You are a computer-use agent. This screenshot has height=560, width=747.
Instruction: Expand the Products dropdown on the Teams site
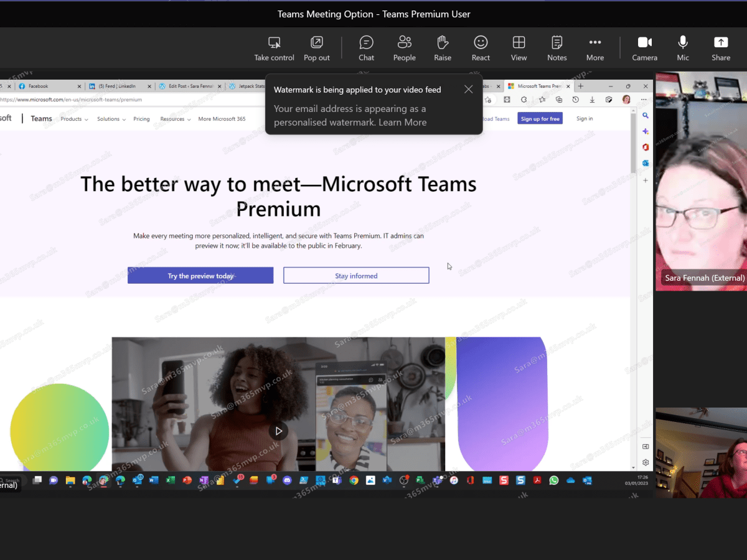[73, 118]
